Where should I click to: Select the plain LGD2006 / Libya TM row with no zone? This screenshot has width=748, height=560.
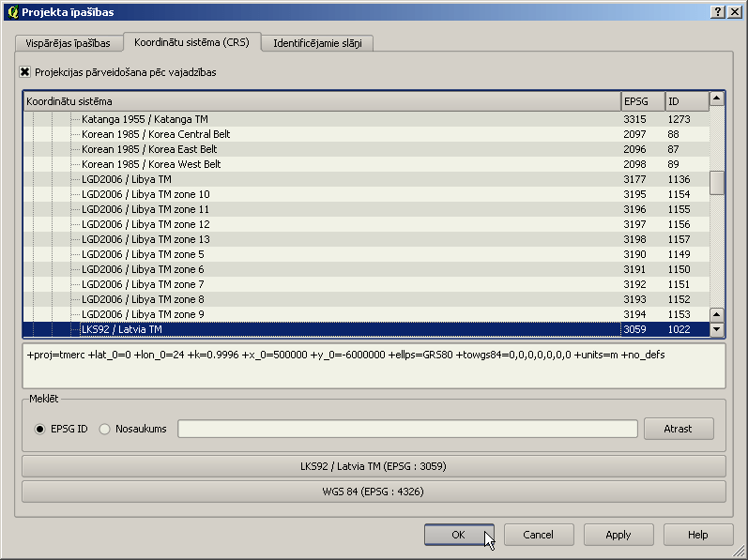pos(366,179)
